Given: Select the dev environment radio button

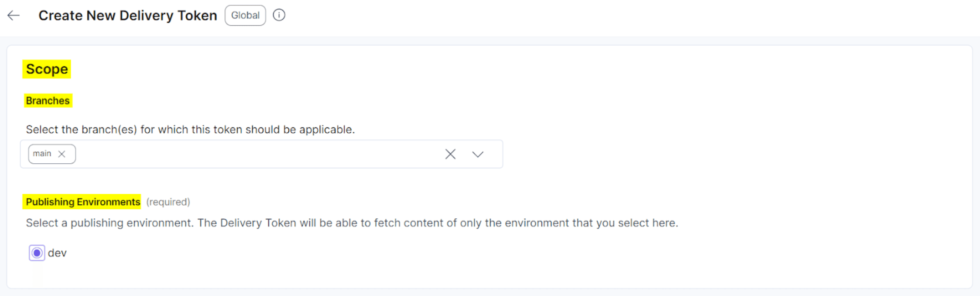Looking at the screenshot, I should point(37,253).
